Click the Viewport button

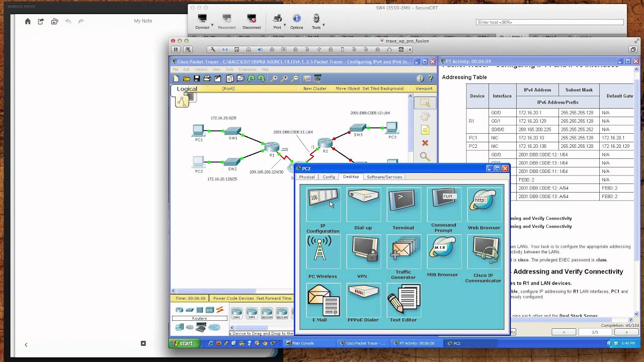(x=424, y=88)
